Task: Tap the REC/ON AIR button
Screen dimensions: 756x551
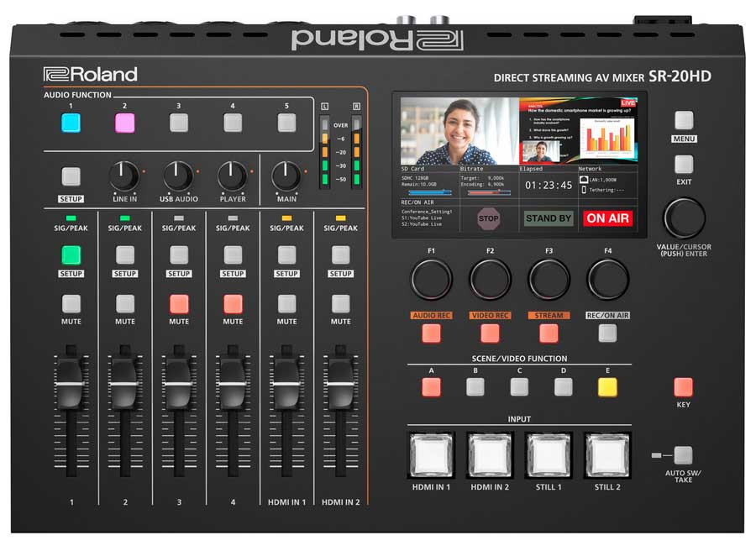Action: (x=607, y=333)
